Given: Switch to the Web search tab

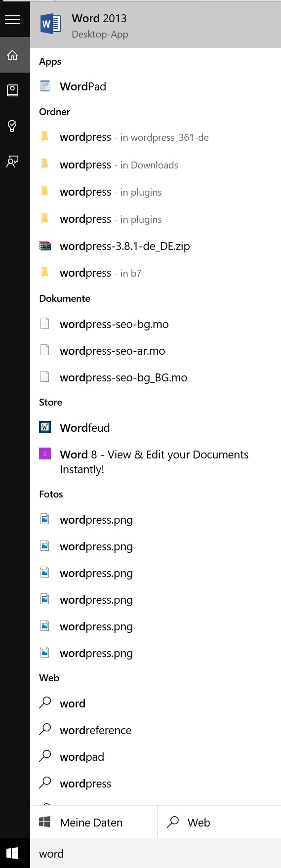Looking at the screenshot, I should (x=219, y=822).
